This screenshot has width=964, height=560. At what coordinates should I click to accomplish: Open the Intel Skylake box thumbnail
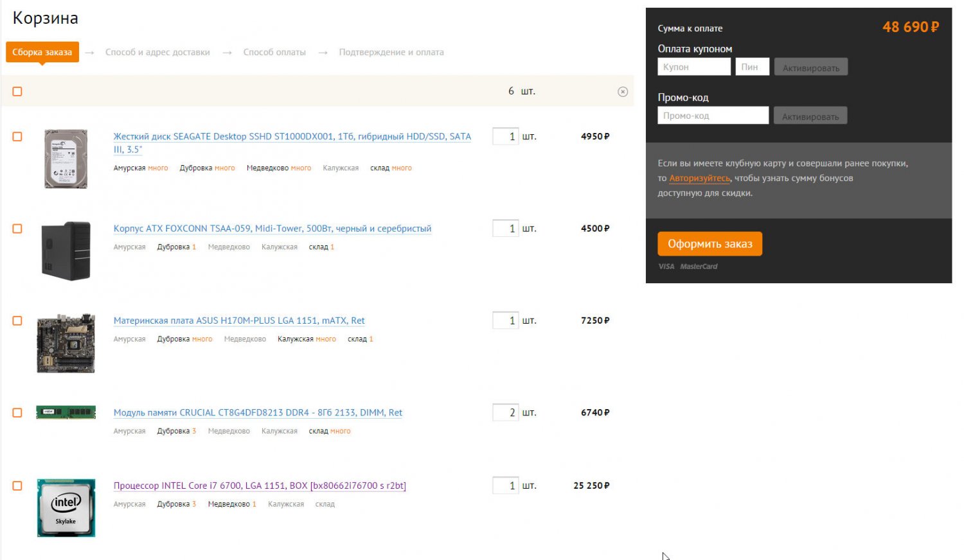[66, 508]
